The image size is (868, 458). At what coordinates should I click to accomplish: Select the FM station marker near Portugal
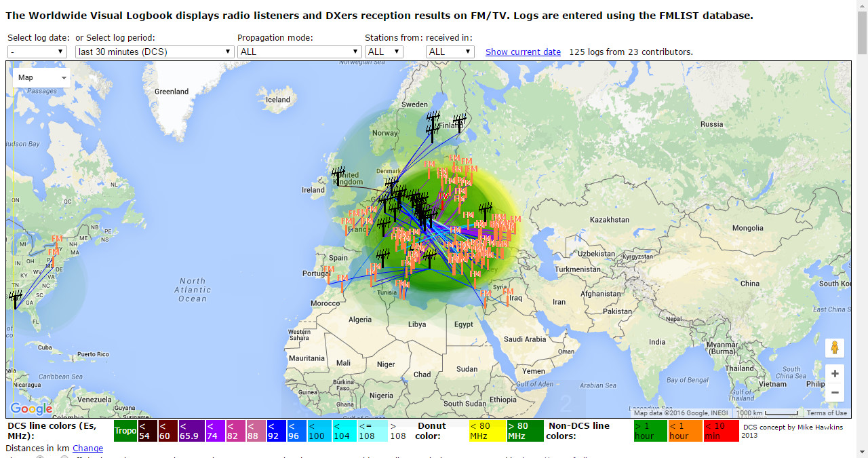(329, 271)
